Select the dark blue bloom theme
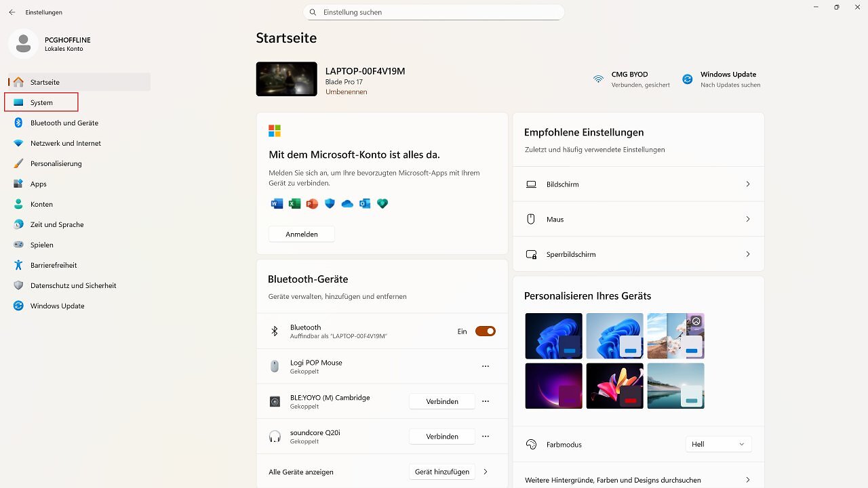 click(553, 336)
